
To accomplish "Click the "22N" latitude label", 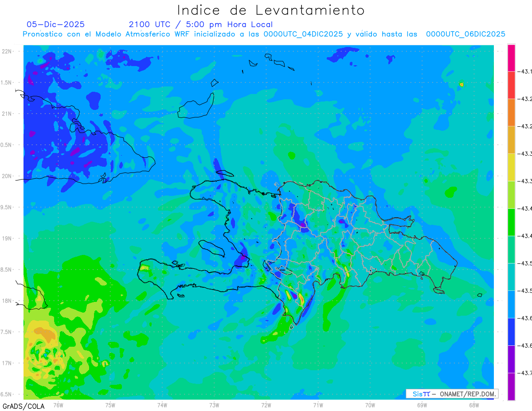I will pyautogui.click(x=7, y=51).
